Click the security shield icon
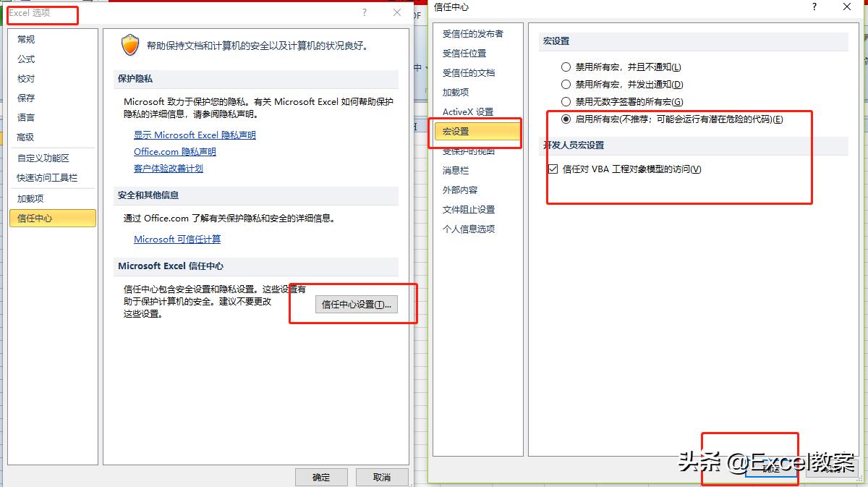Image resolution: width=868 pixels, height=487 pixels. pyautogui.click(x=130, y=44)
